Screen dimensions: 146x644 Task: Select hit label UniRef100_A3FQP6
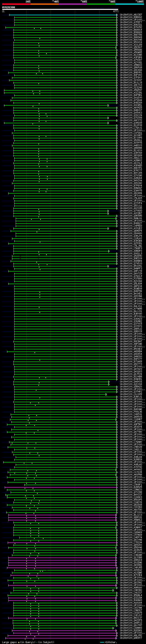(131, 58)
